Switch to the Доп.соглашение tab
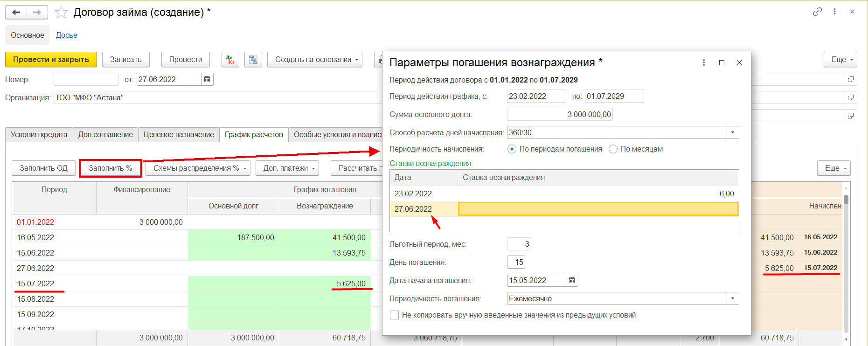 (x=105, y=135)
